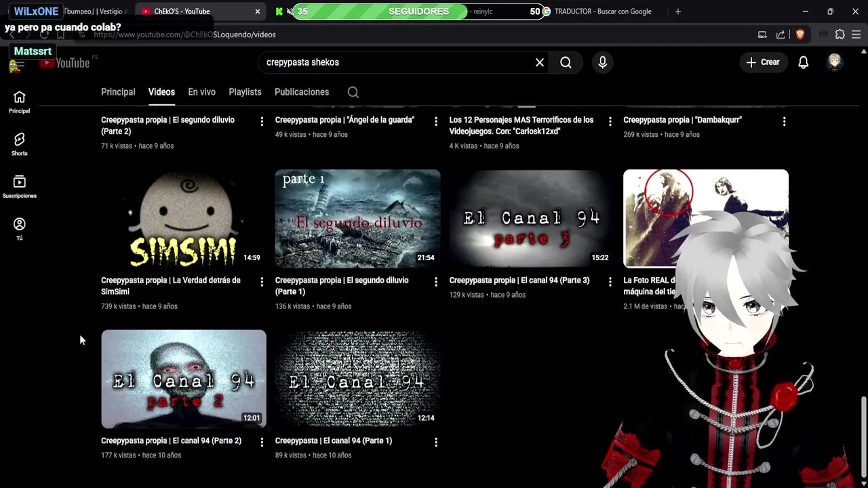
Task: Open the YouTube Principal home sidebar icon
Action: [19, 102]
